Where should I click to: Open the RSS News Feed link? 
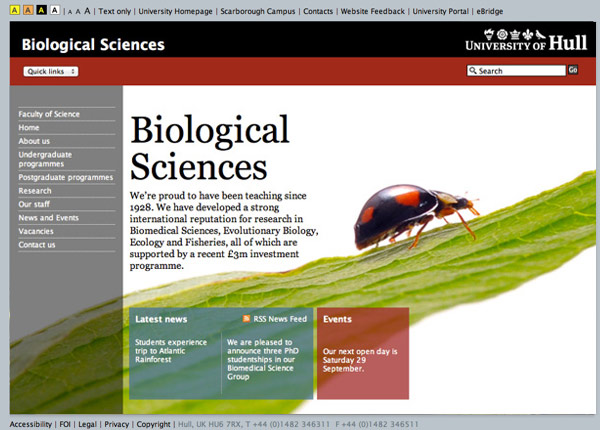[280, 319]
